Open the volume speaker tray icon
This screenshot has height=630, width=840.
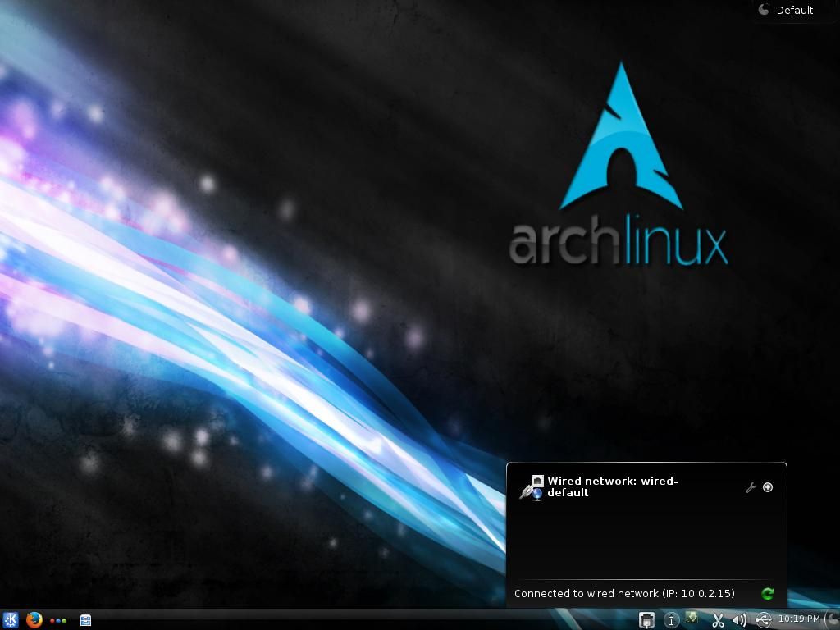[x=739, y=620]
